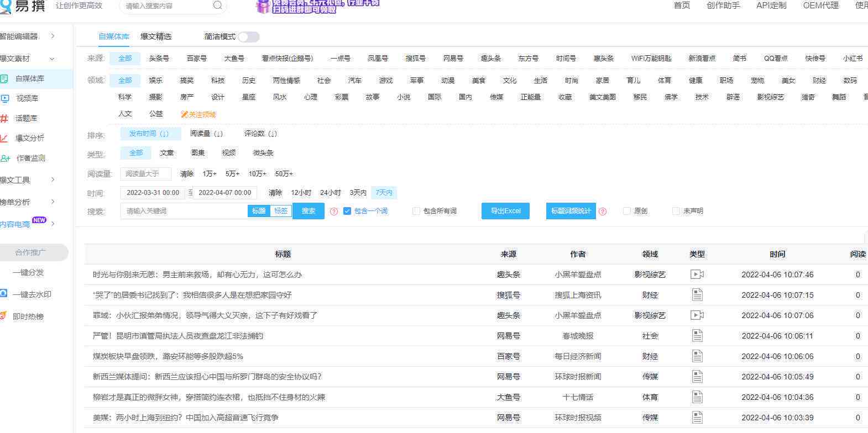The width and height of the screenshot is (868, 433).
Task: Open 创作助手 in top navigation
Action: [723, 6]
